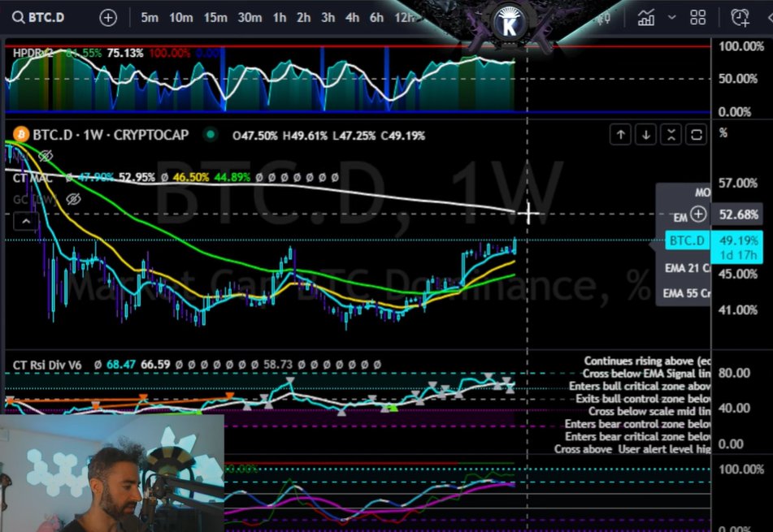Click the 45.00% price axis label

[x=738, y=274]
